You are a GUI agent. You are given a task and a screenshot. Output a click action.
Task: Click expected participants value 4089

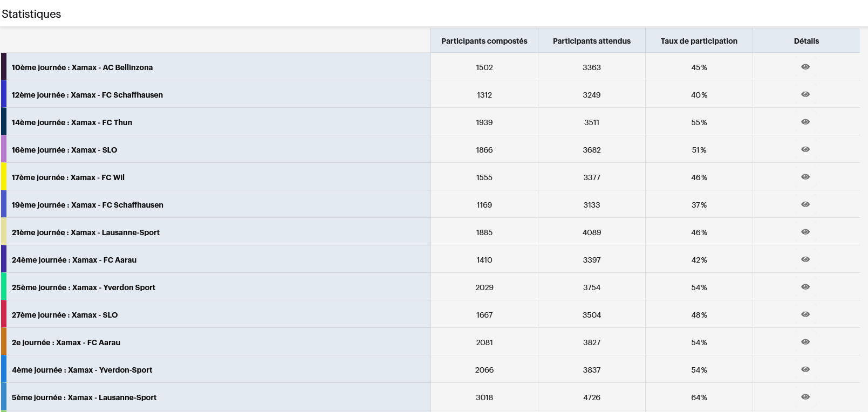tap(592, 232)
